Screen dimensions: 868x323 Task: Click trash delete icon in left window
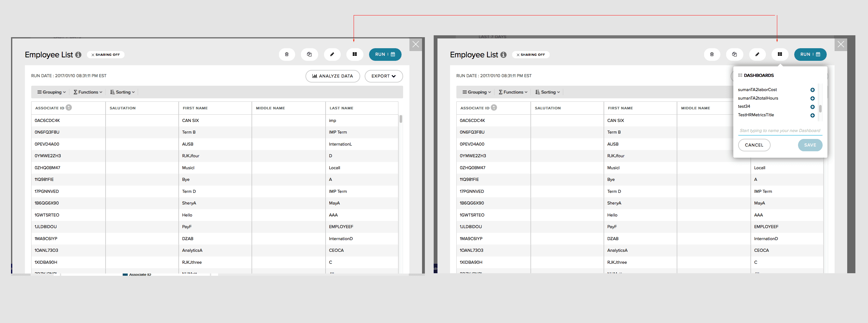[287, 54]
